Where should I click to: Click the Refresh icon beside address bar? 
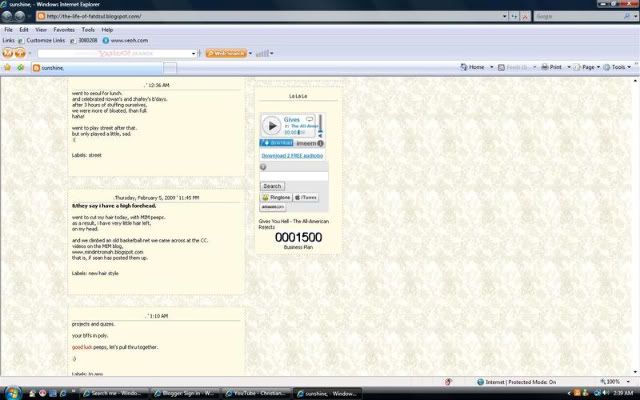(514, 16)
